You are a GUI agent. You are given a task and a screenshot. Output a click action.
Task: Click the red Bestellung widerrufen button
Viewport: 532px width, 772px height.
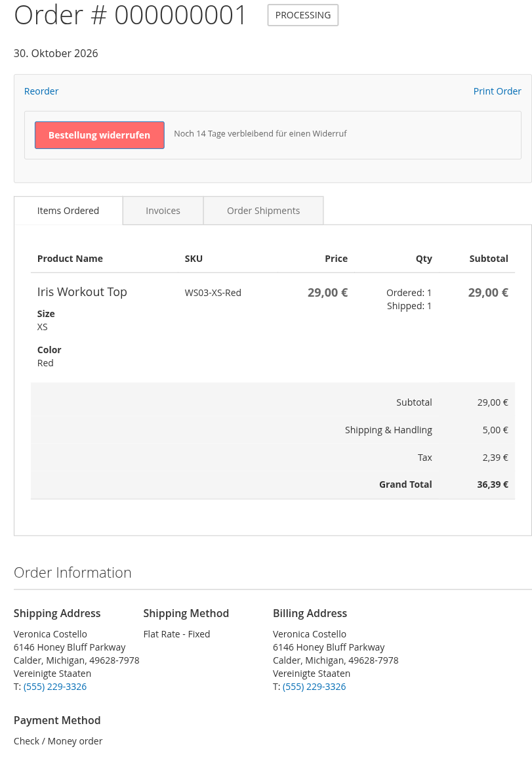click(100, 135)
